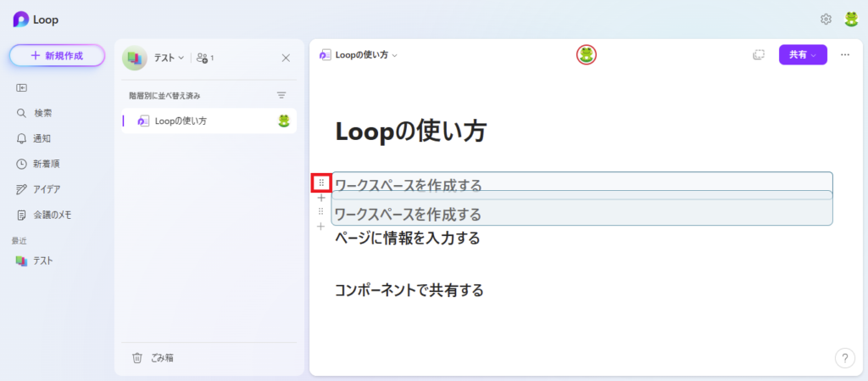The image size is (868, 381).
Task: Click the コンポーネントで共有する heading
Action: click(x=409, y=289)
